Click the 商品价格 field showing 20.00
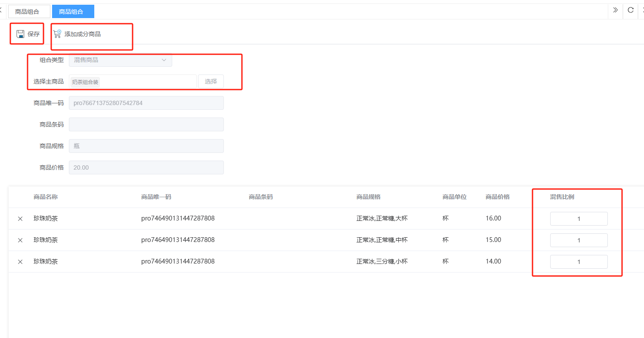The width and height of the screenshot is (644, 338). point(146,167)
